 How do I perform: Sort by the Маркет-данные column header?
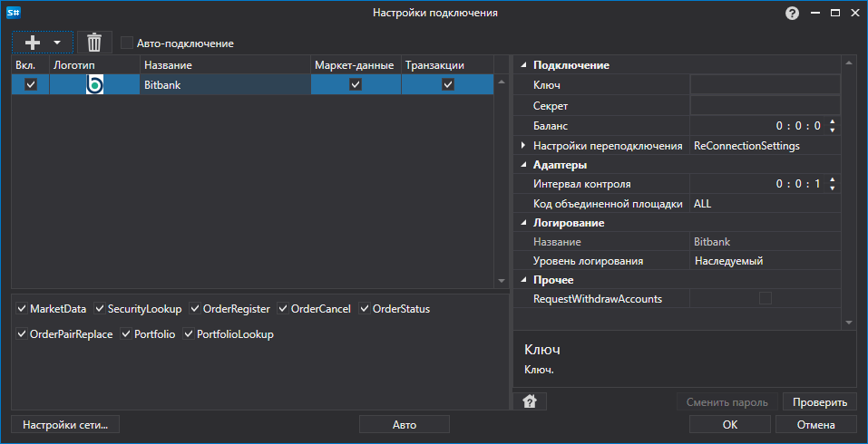pos(356,65)
